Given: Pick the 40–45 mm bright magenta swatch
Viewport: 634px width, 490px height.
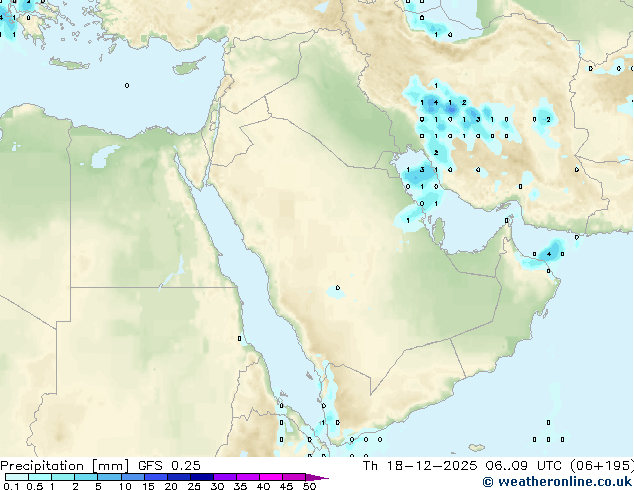Looking at the screenshot, I should 271,477.
